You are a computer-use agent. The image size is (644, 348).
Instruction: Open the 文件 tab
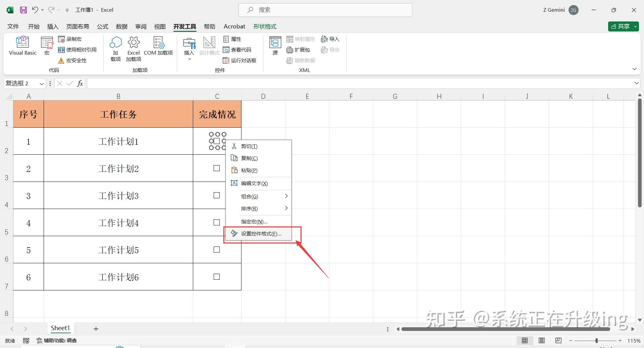tap(13, 26)
